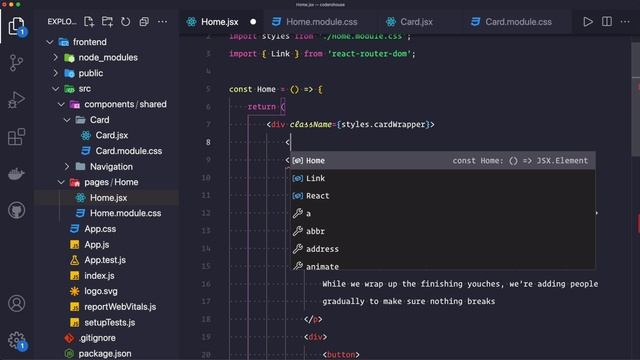Open the Manage gear settings icon

[17, 340]
